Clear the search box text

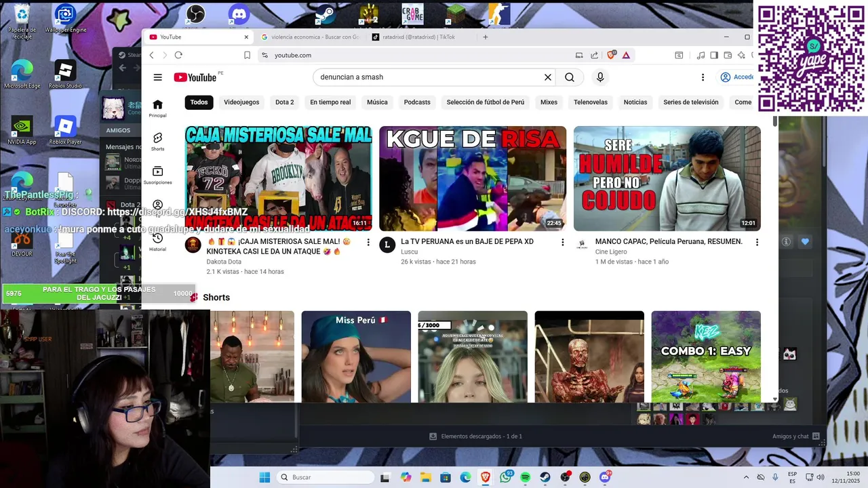548,77
